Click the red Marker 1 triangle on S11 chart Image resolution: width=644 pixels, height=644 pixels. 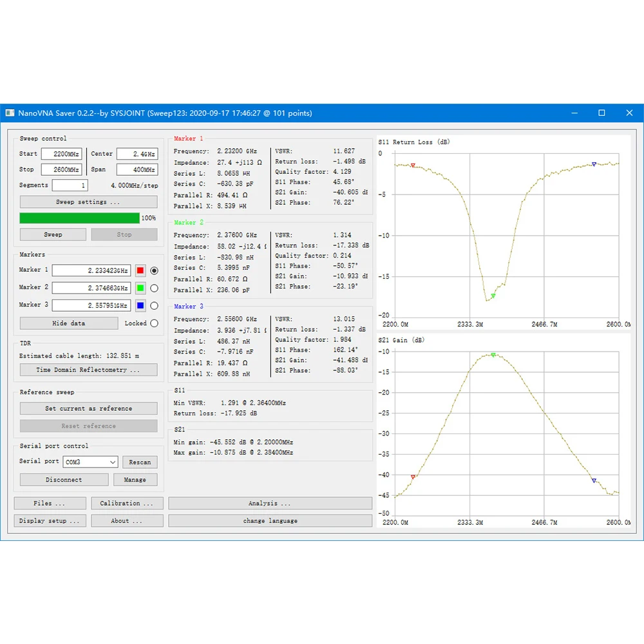pos(413,166)
